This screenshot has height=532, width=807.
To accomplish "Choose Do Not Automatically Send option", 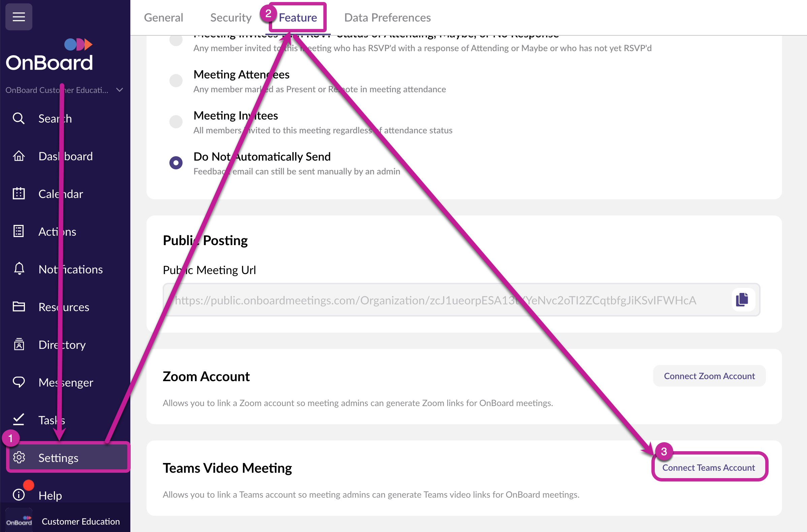I will [176, 163].
